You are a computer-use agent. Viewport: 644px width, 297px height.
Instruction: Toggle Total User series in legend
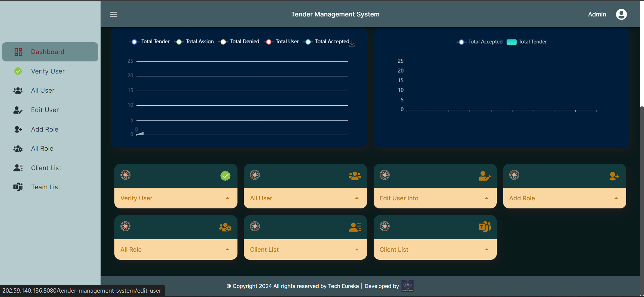pyautogui.click(x=281, y=42)
